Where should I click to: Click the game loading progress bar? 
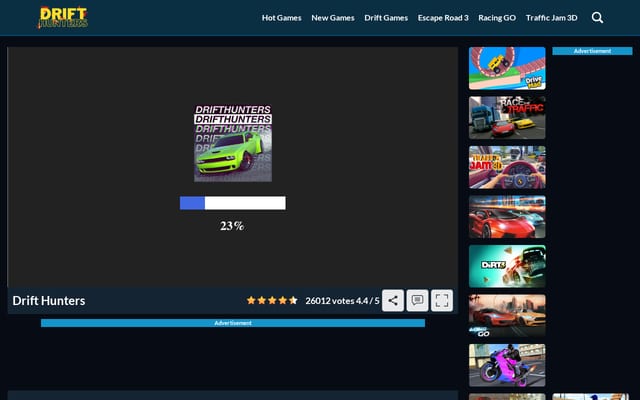pyautogui.click(x=233, y=203)
